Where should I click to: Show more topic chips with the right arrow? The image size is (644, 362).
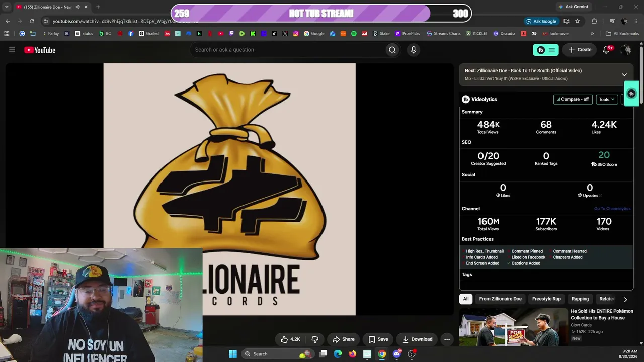[x=625, y=299]
